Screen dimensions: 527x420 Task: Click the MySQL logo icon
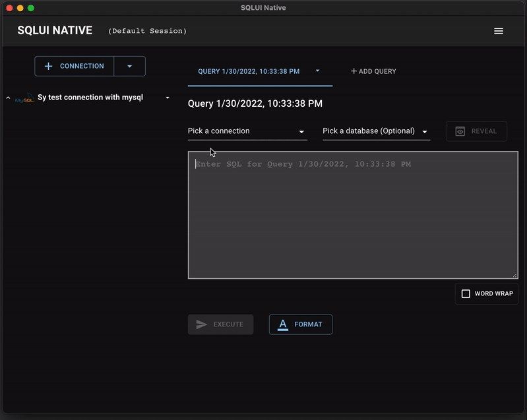click(x=24, y=98)
